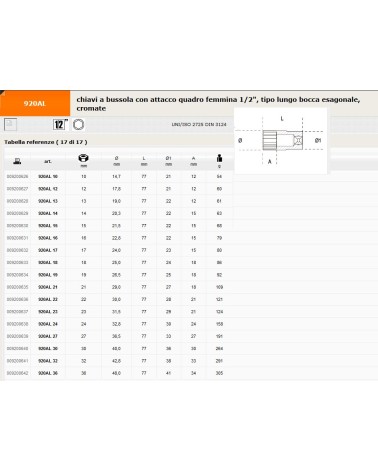The height and width of the screenshot is (472, 378).
Task: Click the document sheet icon under 920AL
Action: click(x=10, y=124)
